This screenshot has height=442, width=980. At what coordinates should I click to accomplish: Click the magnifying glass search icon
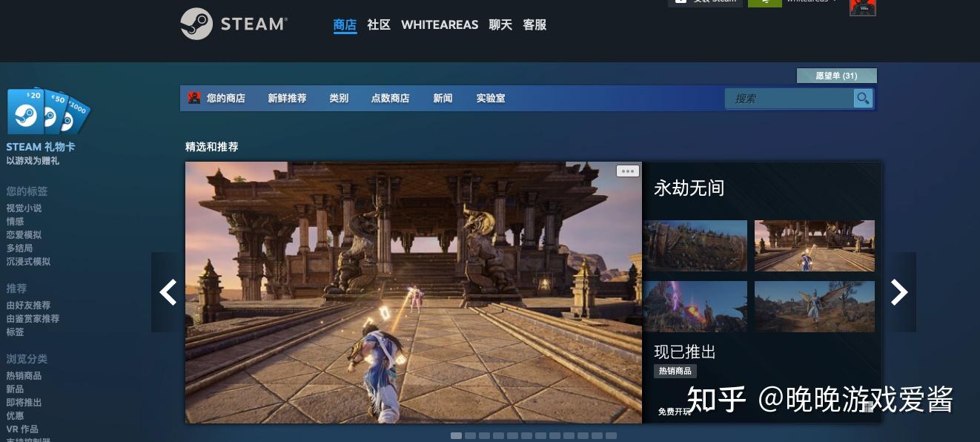click(862, 98)
